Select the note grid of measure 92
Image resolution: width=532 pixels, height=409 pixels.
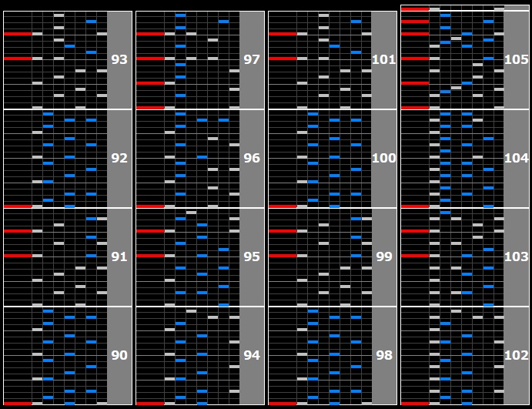click(x=55, y=159)
